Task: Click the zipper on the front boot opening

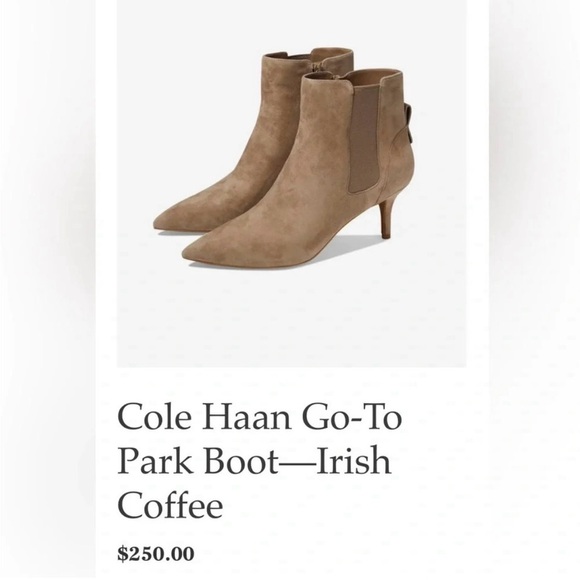Action: [x=337, y=76]
